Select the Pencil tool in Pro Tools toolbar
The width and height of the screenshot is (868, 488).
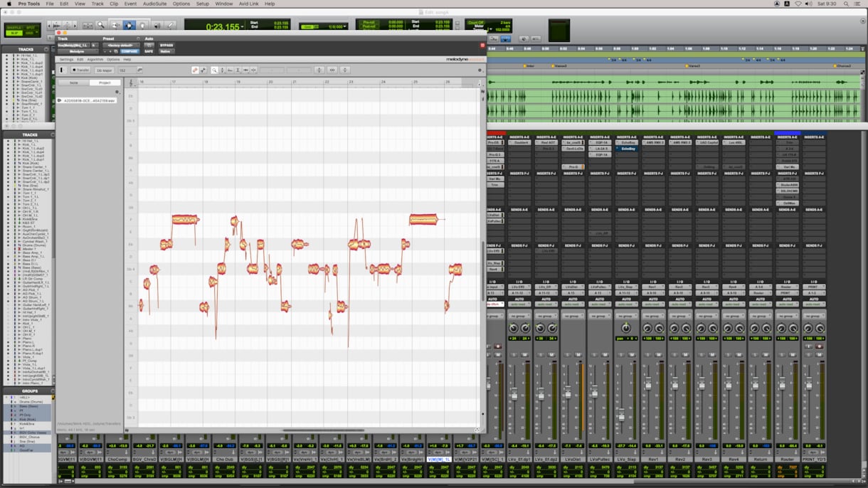pos(169,26)
